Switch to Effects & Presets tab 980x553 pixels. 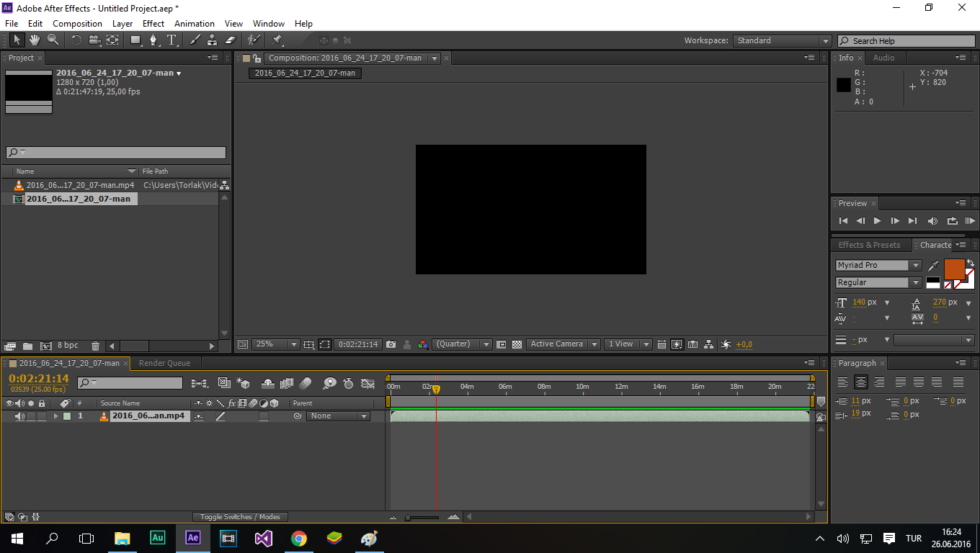click(x=869, y=245)
